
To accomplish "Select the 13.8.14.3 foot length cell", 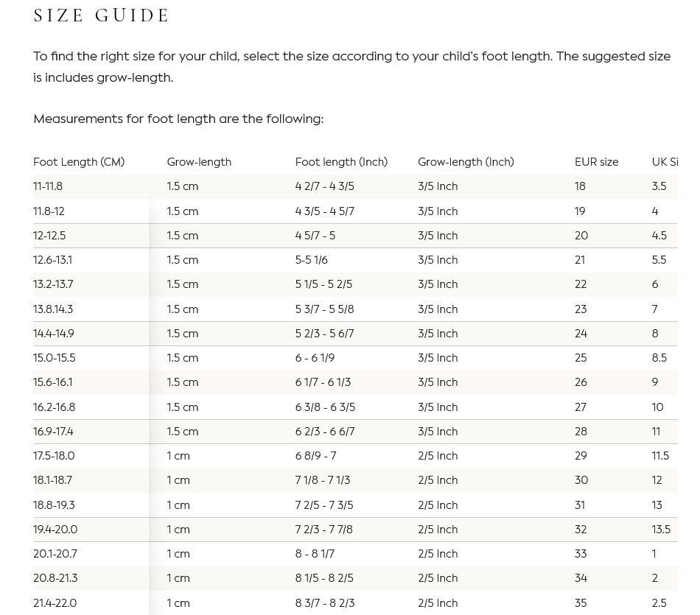I will pos(53,309).
